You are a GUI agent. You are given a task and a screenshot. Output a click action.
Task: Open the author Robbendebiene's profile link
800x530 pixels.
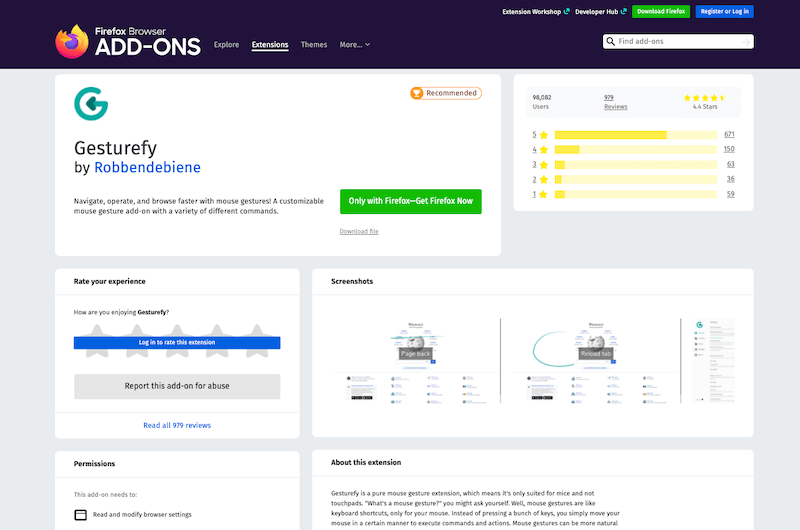point(147,167)
